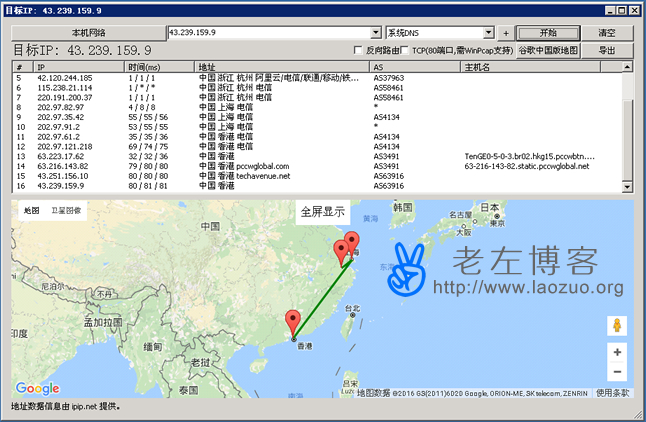
Task: Click the 本机网络 button
Action: [x=87, y=33]
